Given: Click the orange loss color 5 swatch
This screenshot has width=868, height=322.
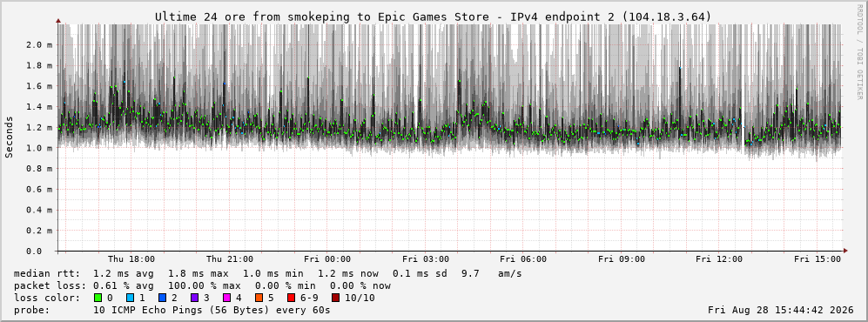Looking at the screenshot, I should 259,299.
